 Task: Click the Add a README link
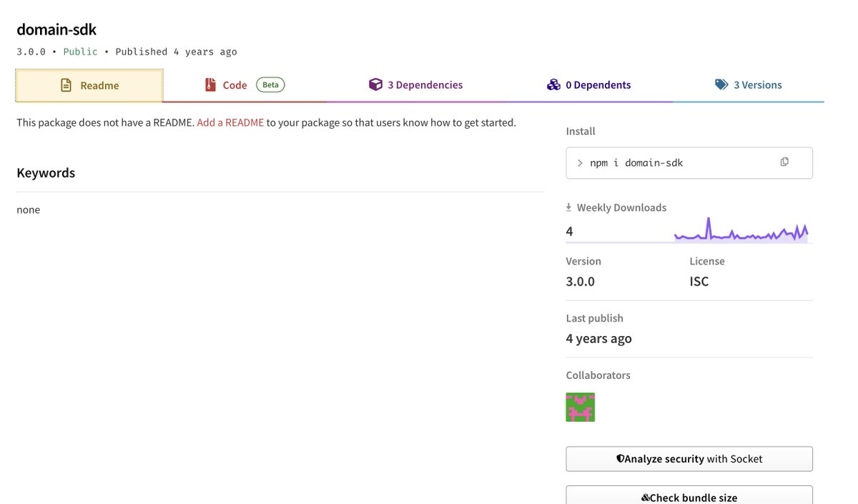(x=230, y=122)
